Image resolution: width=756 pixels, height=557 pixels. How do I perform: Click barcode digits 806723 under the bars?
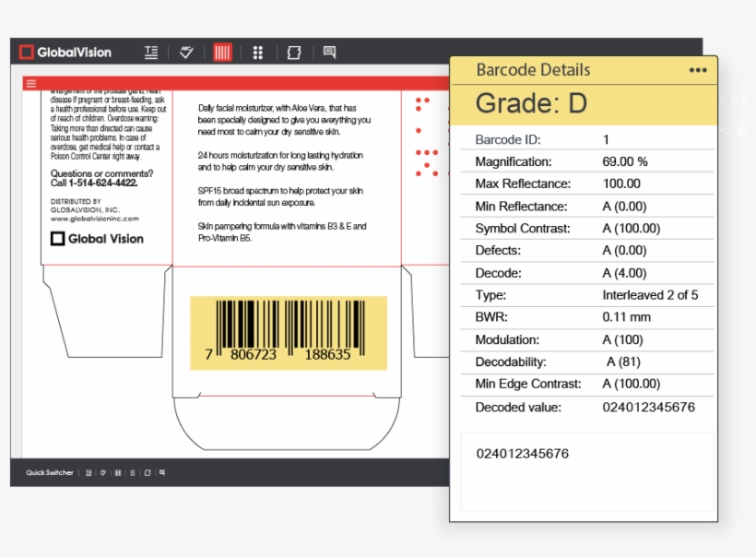[x=254, y=354]
